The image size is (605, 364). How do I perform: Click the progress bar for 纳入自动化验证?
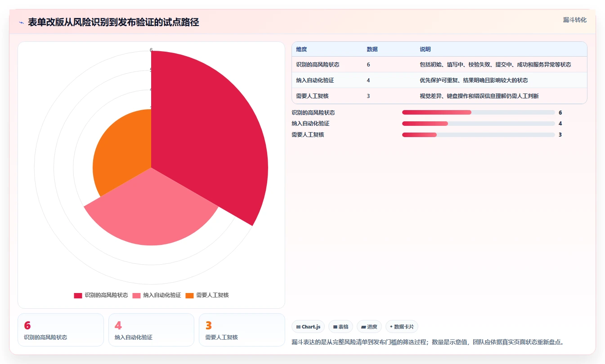pos(479,124)
